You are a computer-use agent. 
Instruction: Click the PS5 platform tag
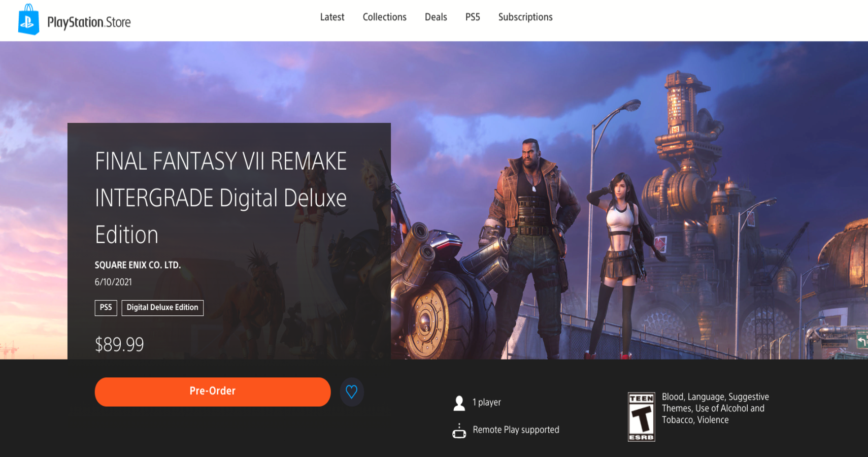(x=106, y=308)
